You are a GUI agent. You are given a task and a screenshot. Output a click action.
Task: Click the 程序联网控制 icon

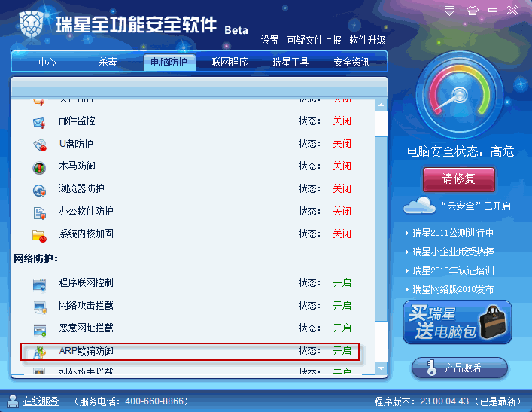(x=39, y=285)
